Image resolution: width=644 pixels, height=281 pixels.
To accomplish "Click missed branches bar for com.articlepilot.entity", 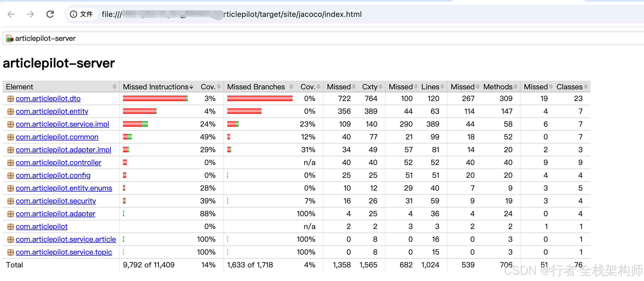I will coord(244,111).
